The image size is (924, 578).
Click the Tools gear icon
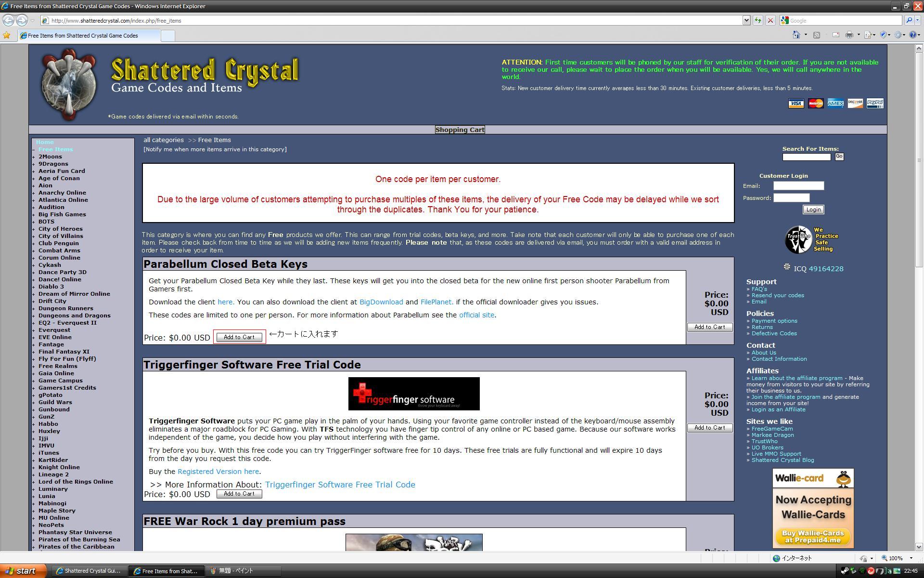(x=898, y=35)
